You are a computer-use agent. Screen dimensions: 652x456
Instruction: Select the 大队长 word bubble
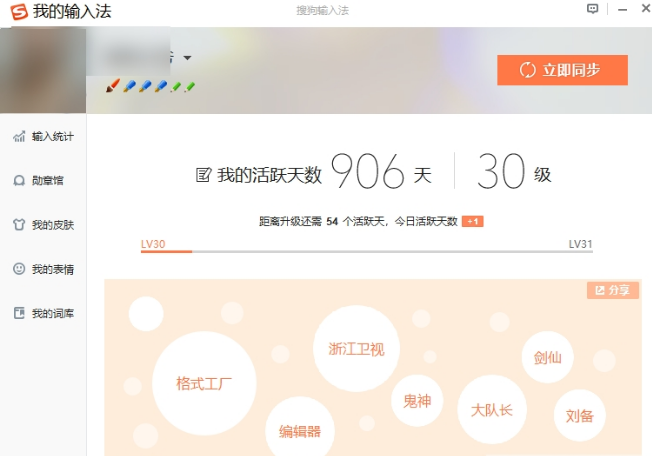point(492,410)
